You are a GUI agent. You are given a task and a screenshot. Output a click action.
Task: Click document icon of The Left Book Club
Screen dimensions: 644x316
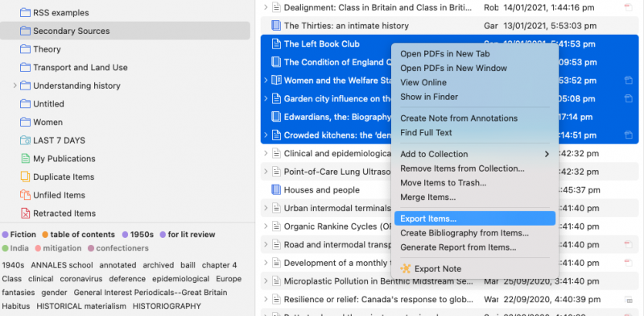pos(276,44)
